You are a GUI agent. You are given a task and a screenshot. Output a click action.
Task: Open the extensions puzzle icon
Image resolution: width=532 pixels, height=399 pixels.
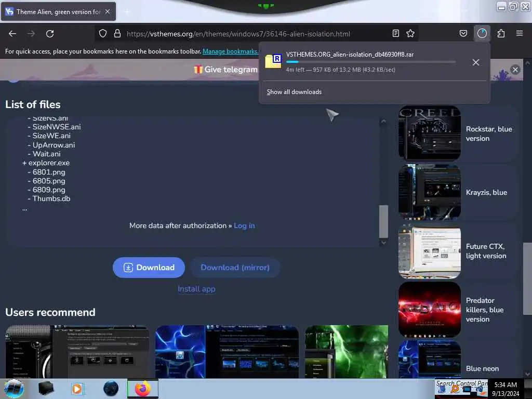point(501,33)
